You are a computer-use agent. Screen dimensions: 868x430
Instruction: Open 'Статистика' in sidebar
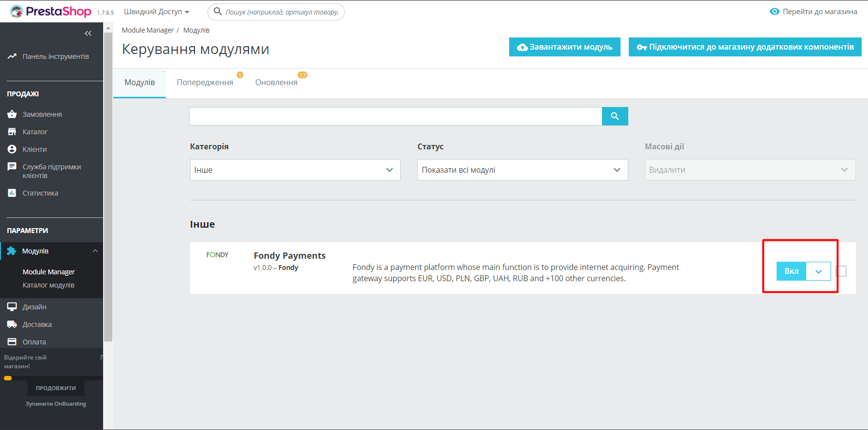tap(40, 193)
